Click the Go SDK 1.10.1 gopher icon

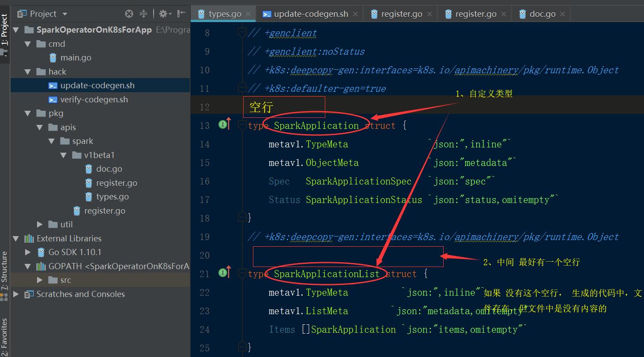(41, 252)
